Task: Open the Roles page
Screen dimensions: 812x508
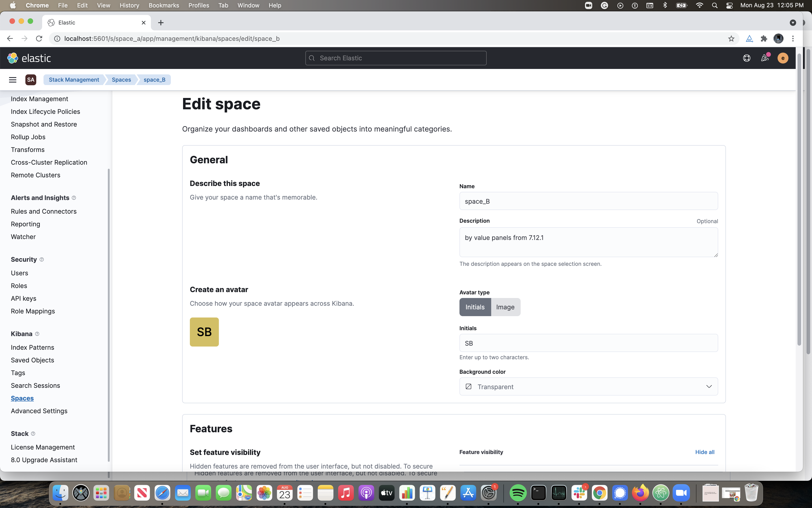Action: 19,286
